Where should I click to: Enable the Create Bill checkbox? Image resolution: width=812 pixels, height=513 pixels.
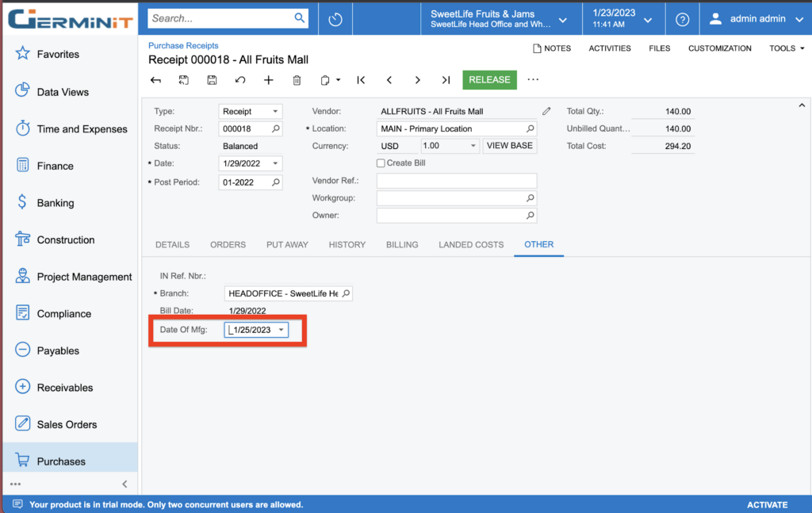[381, 163]
